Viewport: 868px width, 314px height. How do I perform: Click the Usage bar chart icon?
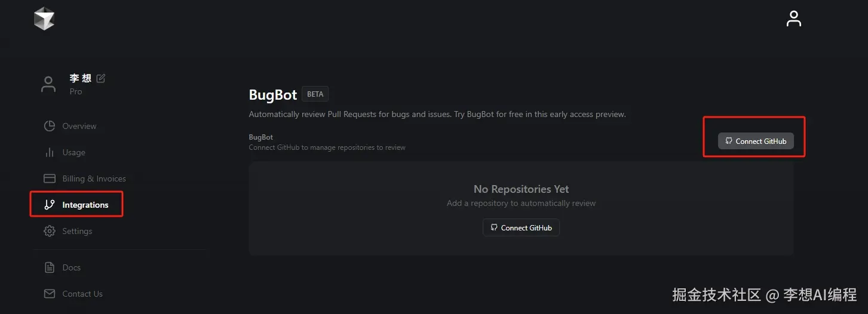(x=50, y=152)
